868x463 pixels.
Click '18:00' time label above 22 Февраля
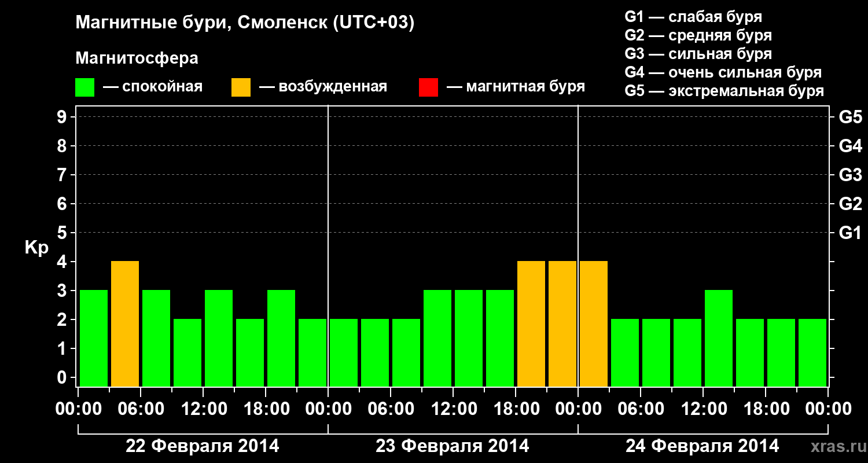[266, 409]
